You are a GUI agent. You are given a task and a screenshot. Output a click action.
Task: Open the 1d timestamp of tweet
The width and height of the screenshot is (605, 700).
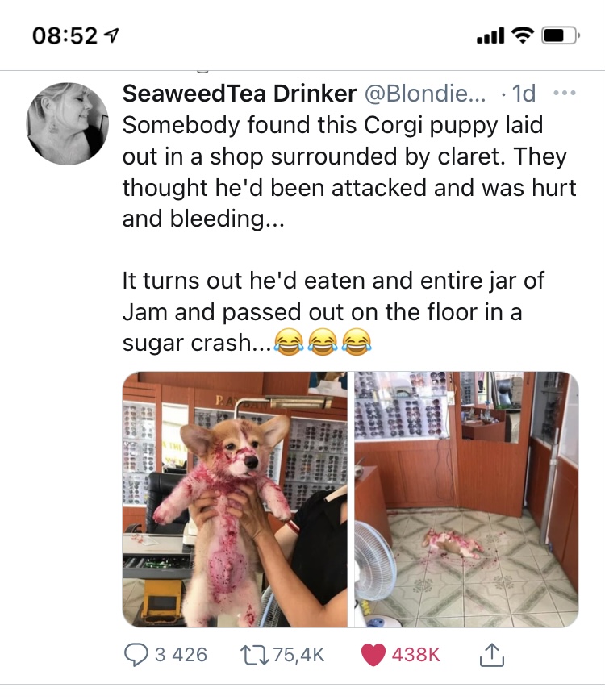[x=524, y=94]
